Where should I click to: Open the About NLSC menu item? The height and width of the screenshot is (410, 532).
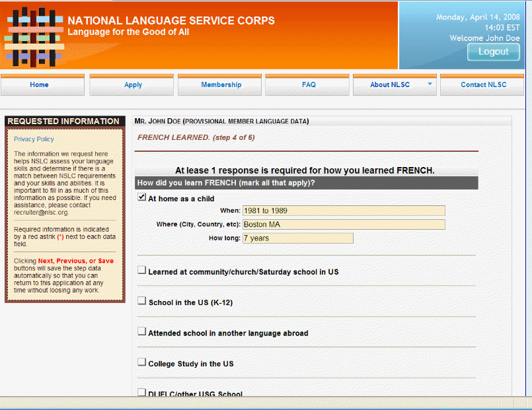(x=390, y=85)
